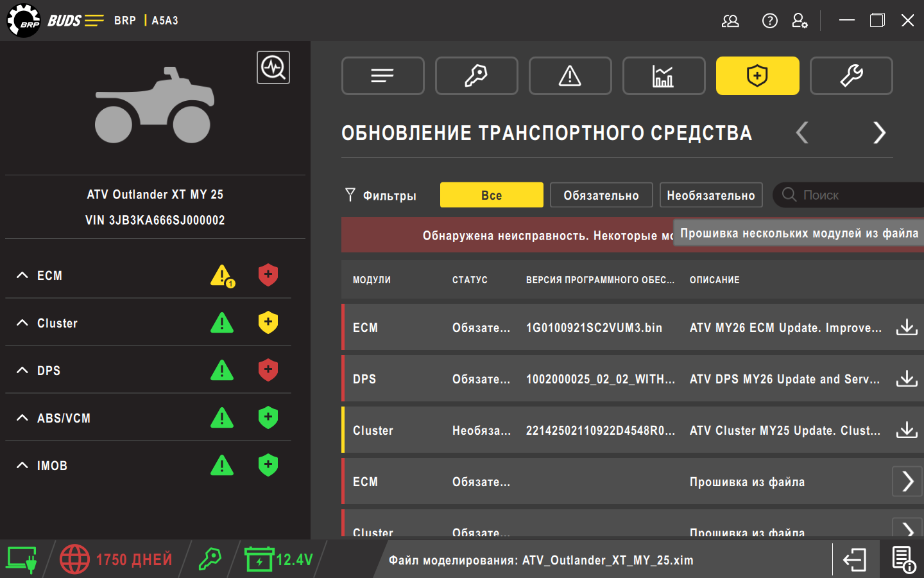Click the ECM yellow fault warning icon
The height and width of the screenshot is (578, 924).
tap(223, 276)
